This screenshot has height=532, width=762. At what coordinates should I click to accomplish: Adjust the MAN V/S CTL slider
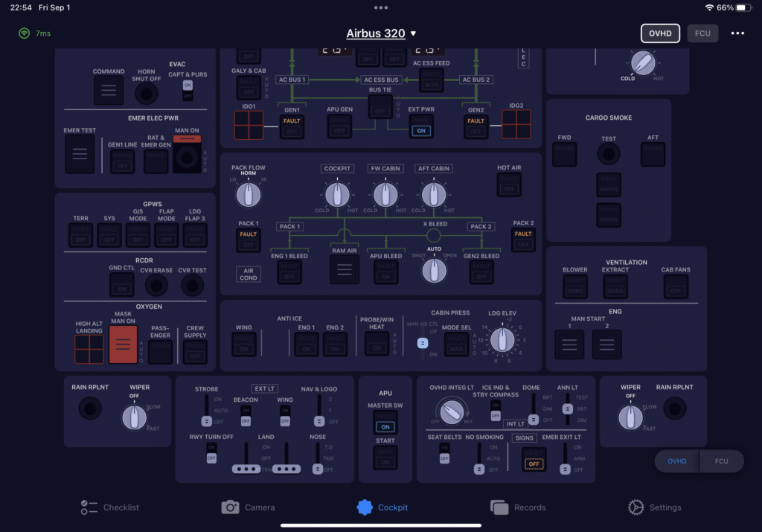coord(422,343)
